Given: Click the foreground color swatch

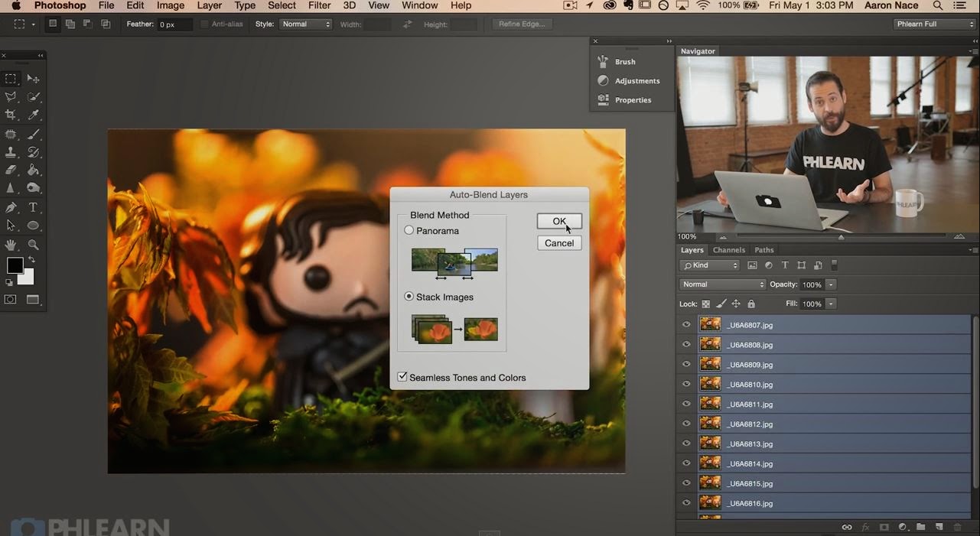Looking at the screenshot, I should pyautogui.click(x=15, y=265).
